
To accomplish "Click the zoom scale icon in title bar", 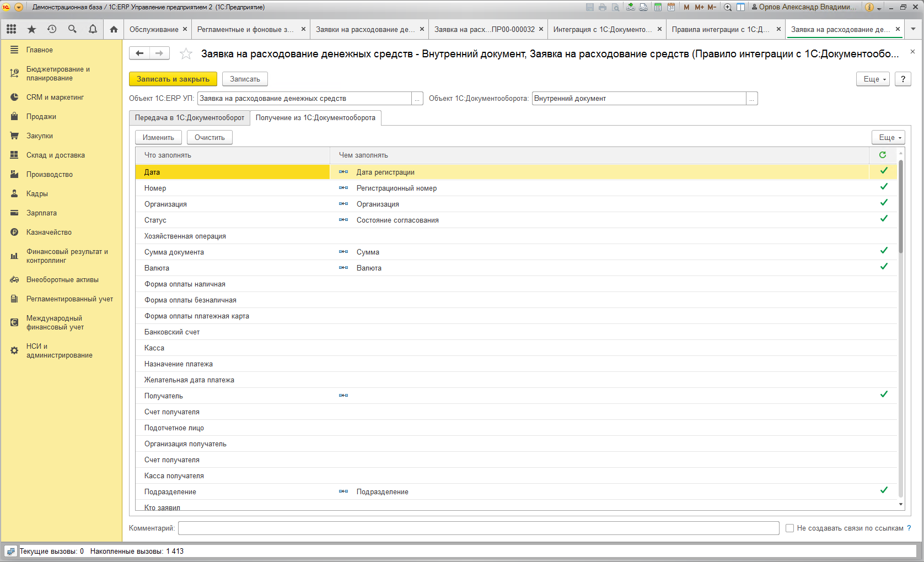I will [728, 7].
